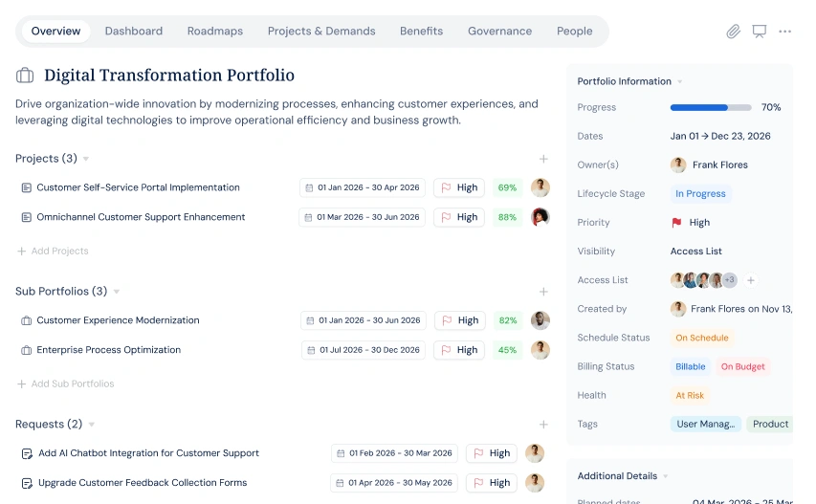816x504 pixels.
Task: Open assignee avatar for Enterprise Process Optimization
Action: coord(540,350)
